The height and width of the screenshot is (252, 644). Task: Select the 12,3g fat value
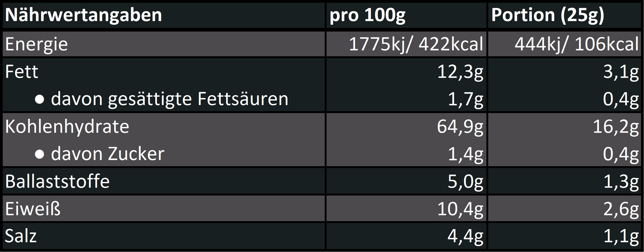pyautogui.click(x=460, y=72)
